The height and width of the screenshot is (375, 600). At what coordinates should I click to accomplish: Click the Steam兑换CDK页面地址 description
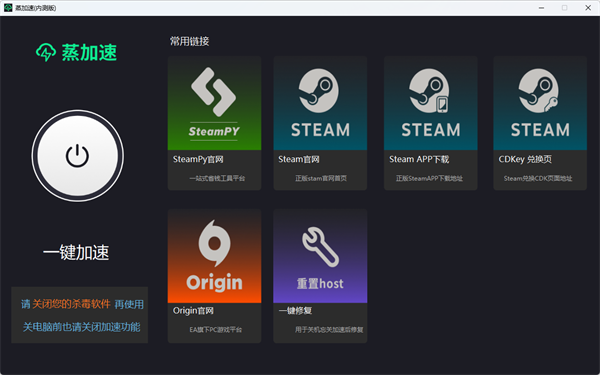(538, 178)
